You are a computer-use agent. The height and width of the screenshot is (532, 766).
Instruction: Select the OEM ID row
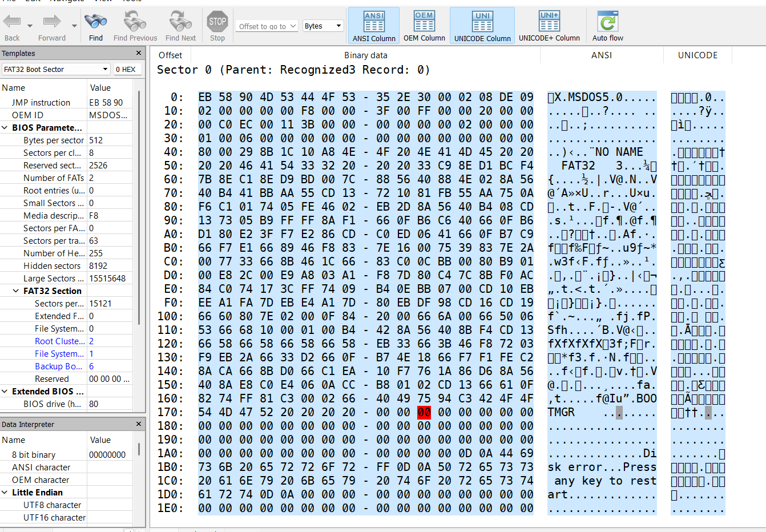tap(66, 115)
